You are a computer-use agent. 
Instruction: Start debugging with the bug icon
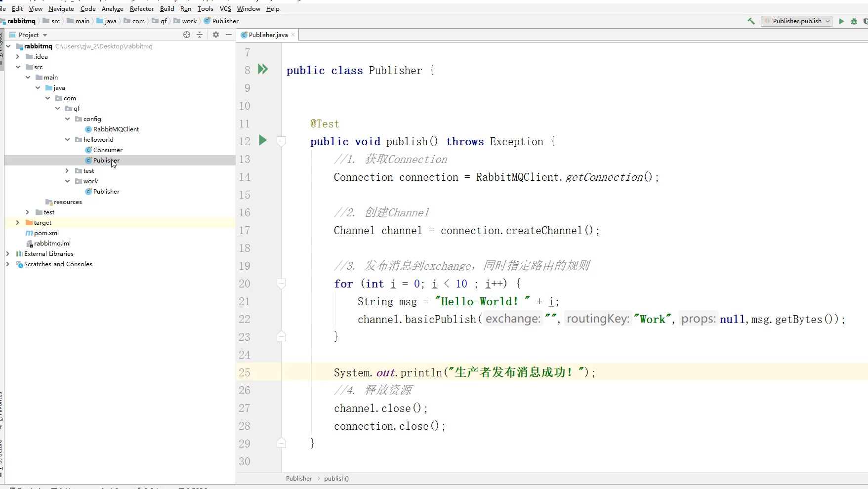(854, 21)
